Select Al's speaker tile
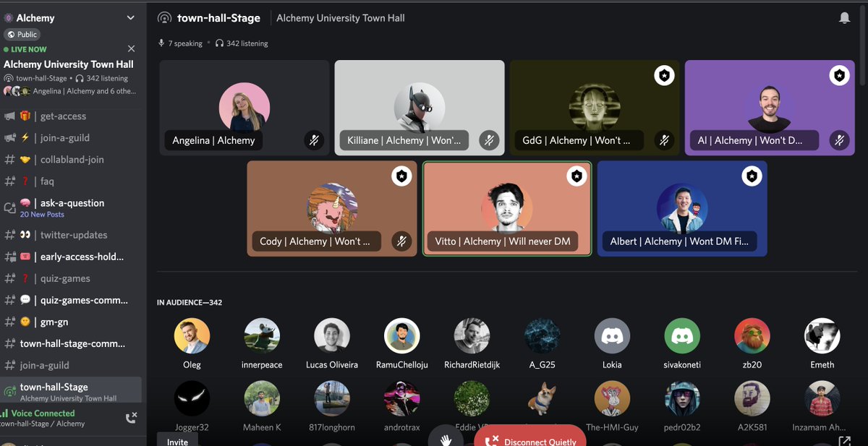This screenshot has width=868, height=446. coord(770,108)
